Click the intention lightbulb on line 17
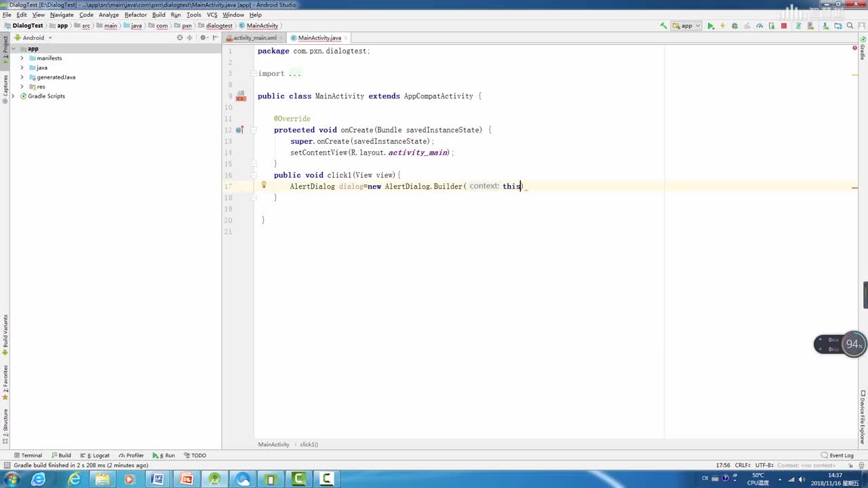 [x=264, y=184]
